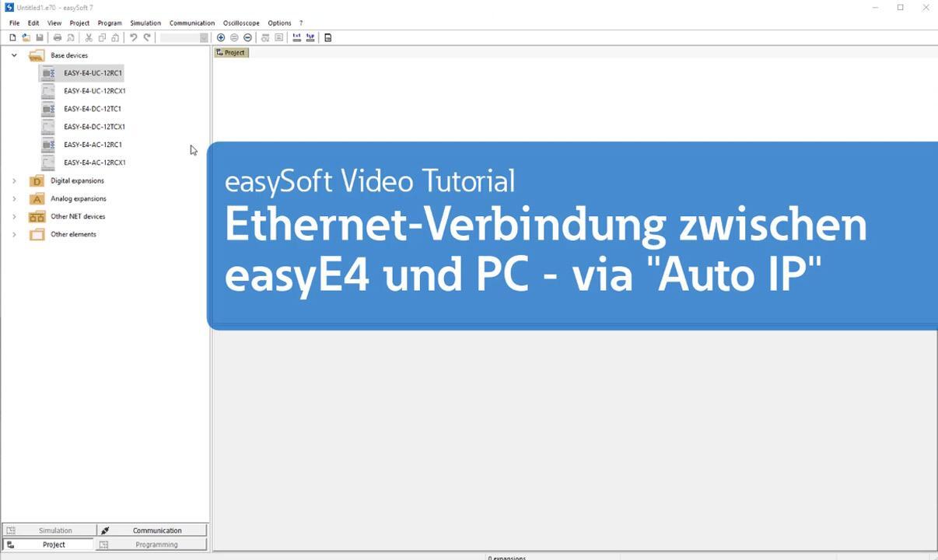Screen dimensions: 938x560
Task: Open the View menu
Action: (x=54, y=23)
